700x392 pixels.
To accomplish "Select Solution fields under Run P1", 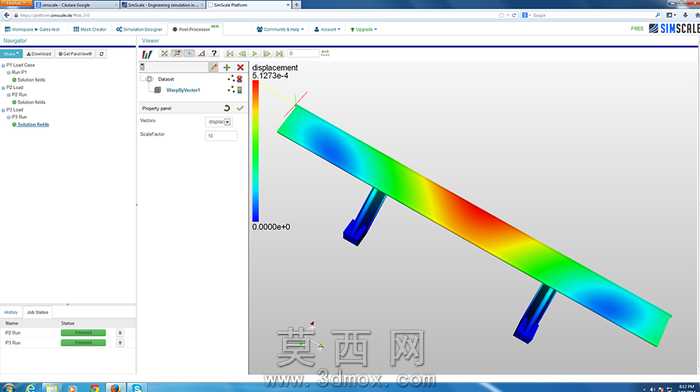I will click(31, 80).
